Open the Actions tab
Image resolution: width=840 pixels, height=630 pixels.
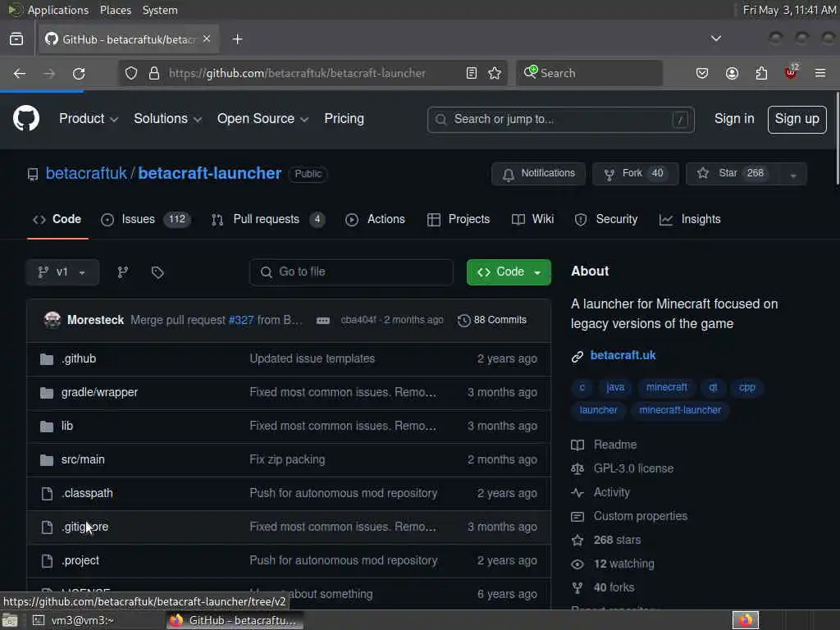[376, 220]
